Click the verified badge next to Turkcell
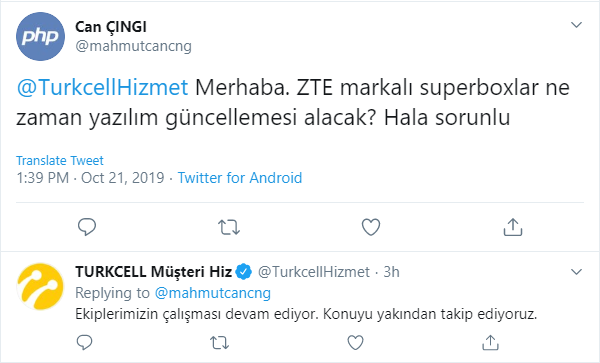Image resolution: width=600 pixels, height=363 pixels. (x=243, y=272)
